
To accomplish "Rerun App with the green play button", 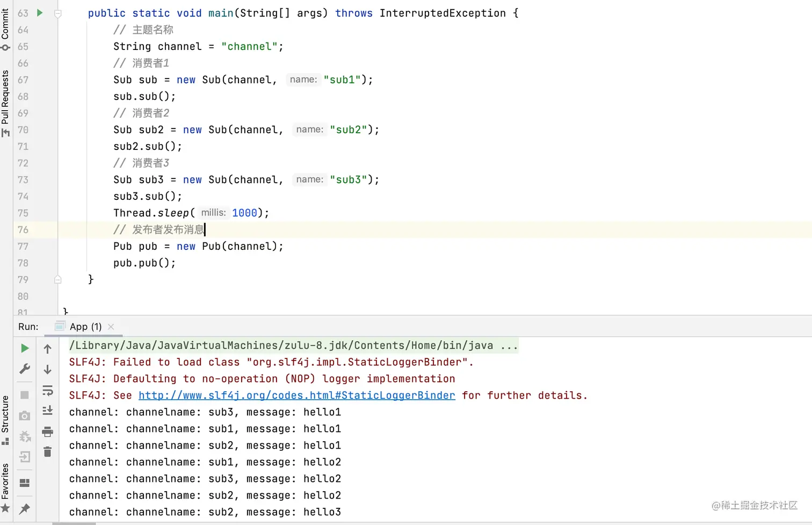I will [25, 348].
